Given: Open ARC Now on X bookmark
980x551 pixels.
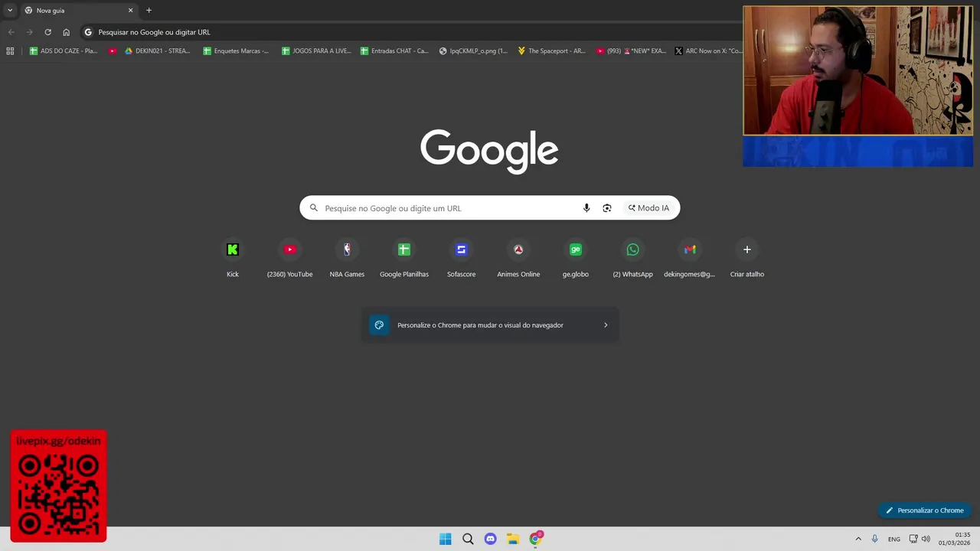Looking at the screenshot, I should pos(708,51).
